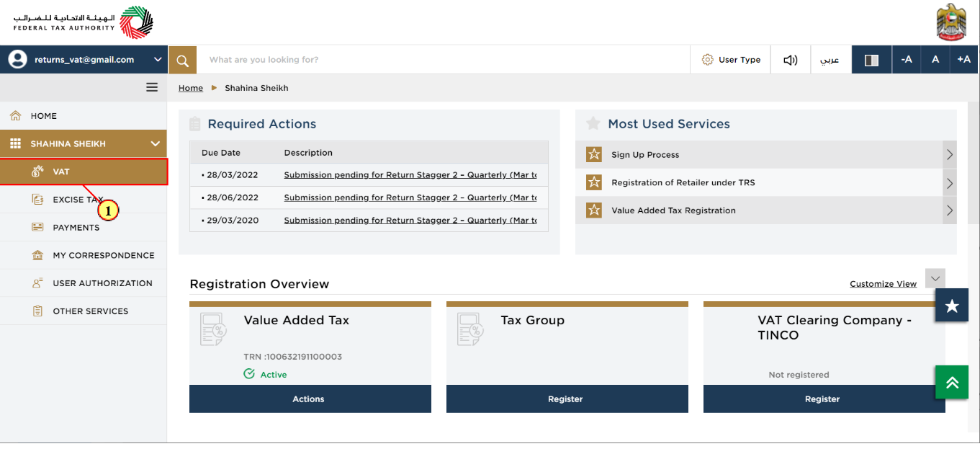Click the VAT money bag icon
The image size is (980, 467).
click(37, 172)
